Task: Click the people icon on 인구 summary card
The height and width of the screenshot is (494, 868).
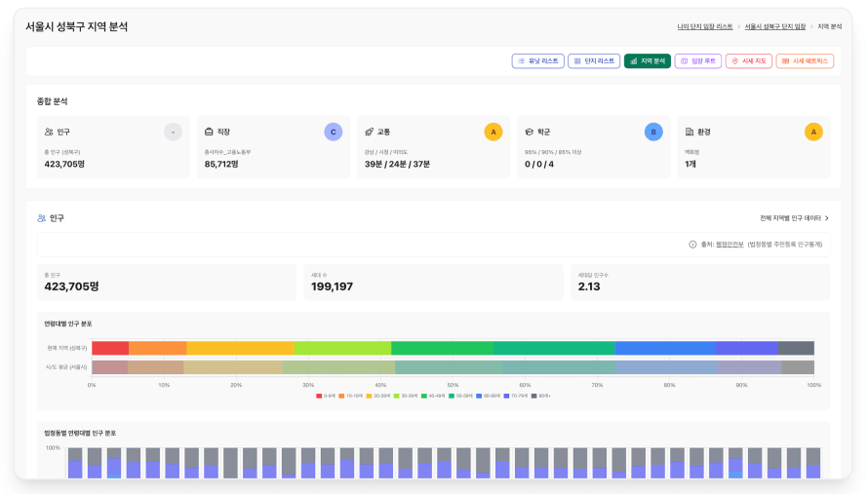Action: (x=49, y=132)
